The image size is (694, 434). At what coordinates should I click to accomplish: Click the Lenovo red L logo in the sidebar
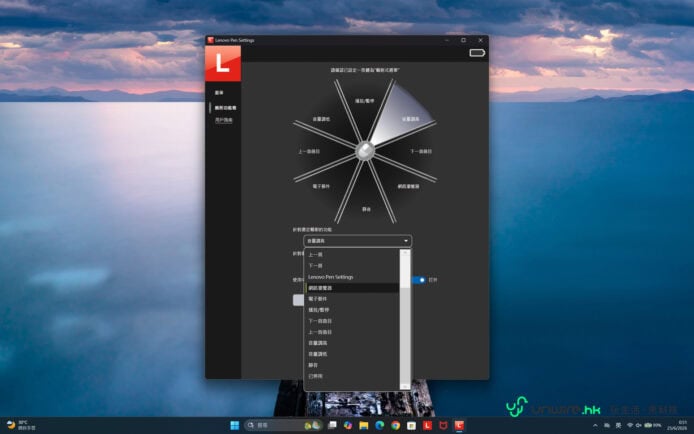[x=223, y=63]
